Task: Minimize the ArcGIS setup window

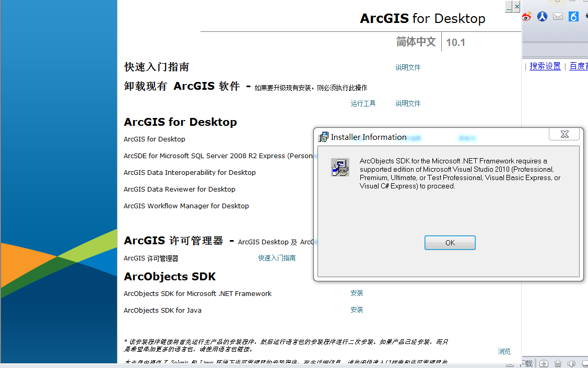Action: click(x=509, y=6)
